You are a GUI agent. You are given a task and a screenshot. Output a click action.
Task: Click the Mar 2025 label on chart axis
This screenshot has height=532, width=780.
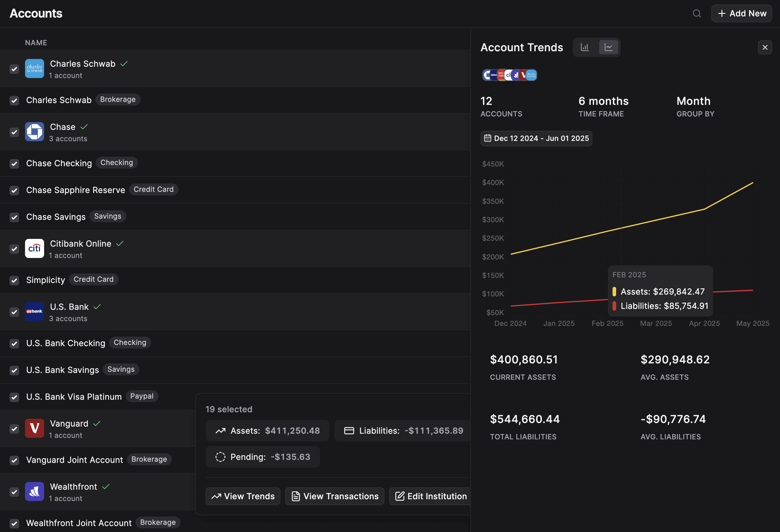(656, 323)
